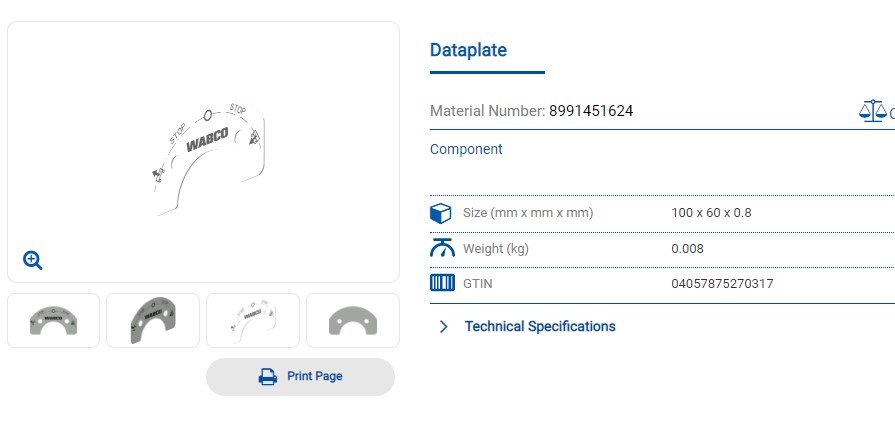Click material number 8991451624
The image size is (895, 425).
(x=591, y=111)
